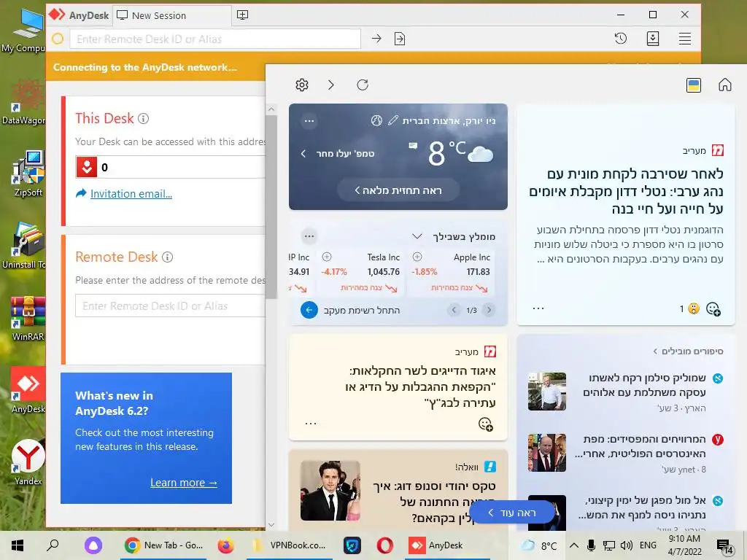The width and height of the screenshot is (747, 560).
Task: Refresh the news feed widget
Action: 363,85
